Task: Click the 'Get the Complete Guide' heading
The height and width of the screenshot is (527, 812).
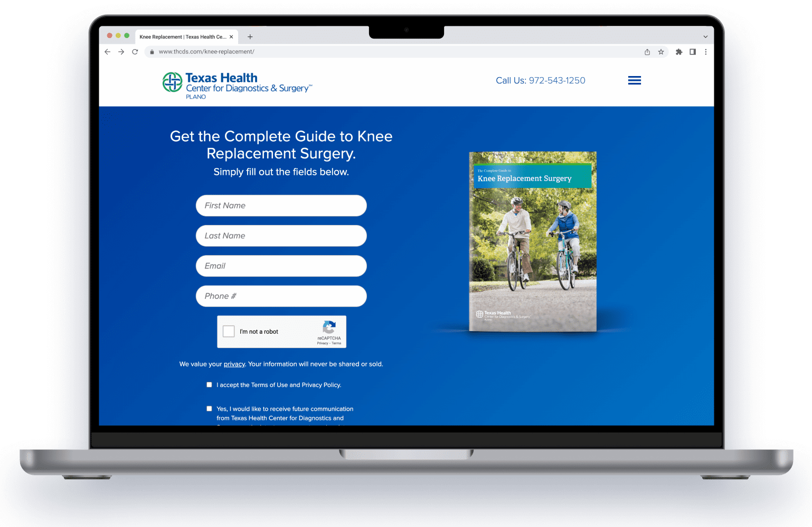Action: point(281,145)
